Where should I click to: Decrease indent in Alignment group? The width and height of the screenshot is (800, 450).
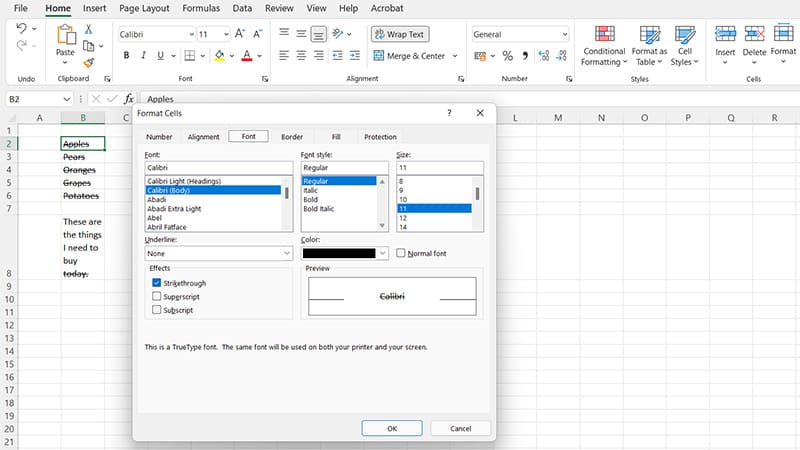(x=338, y=55)
